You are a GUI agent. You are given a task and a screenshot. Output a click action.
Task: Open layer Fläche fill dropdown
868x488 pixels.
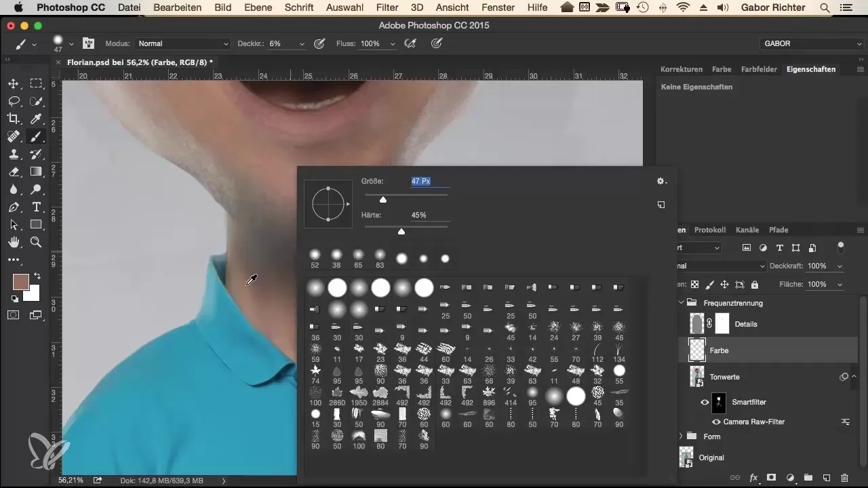tap(840, 285)
